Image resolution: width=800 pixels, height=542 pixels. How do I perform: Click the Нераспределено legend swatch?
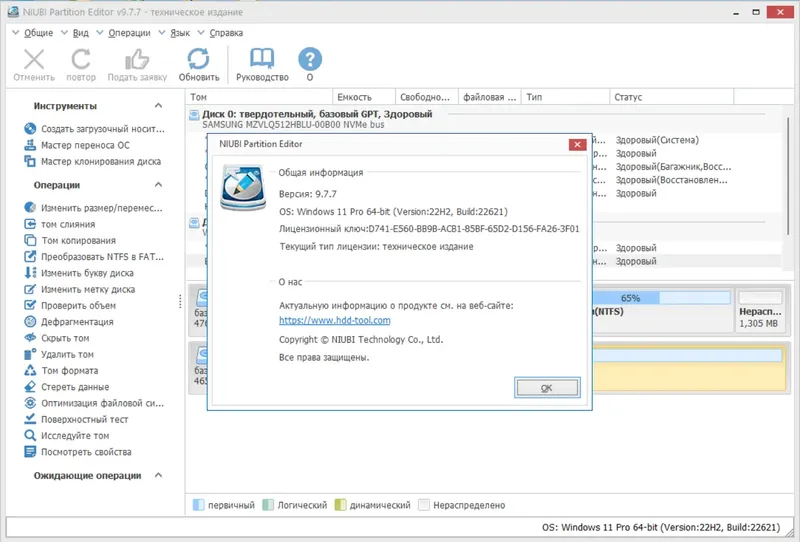tap(423, 505)
